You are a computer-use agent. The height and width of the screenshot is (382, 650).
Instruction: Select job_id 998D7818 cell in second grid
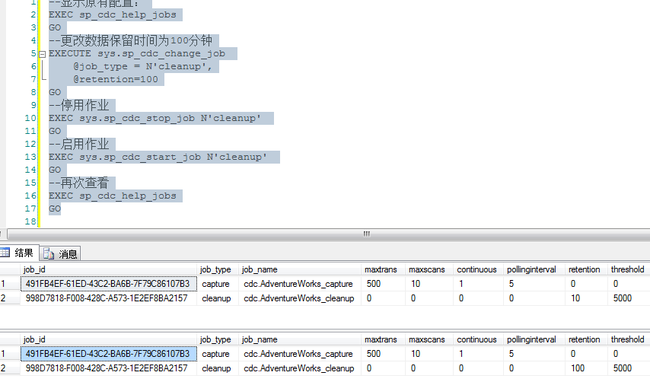[109, 368]
